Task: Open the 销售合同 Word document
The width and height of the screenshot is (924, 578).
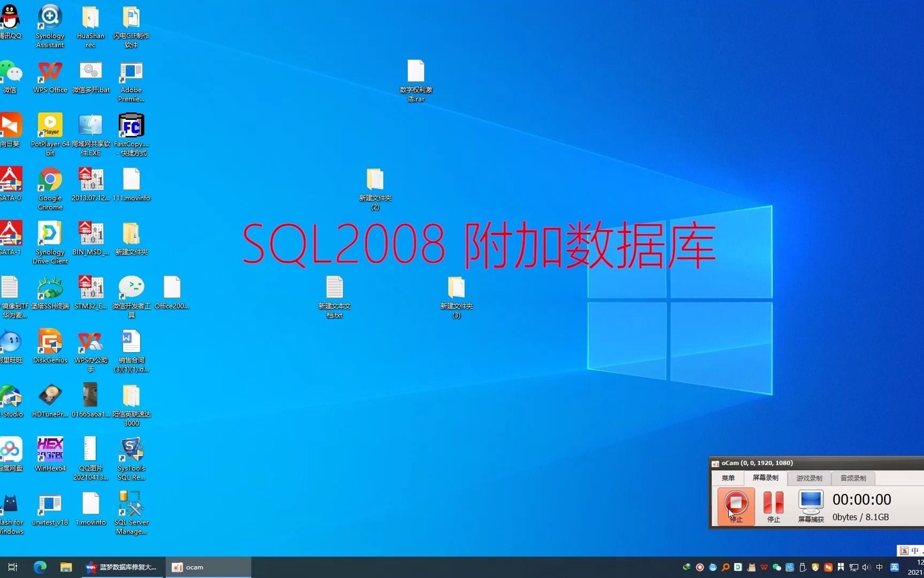Action: 131,350
